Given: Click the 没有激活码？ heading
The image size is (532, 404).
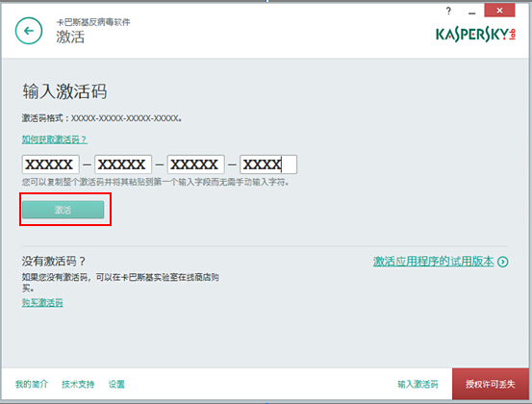Looking at the screenshot, I should pos(54,262).
